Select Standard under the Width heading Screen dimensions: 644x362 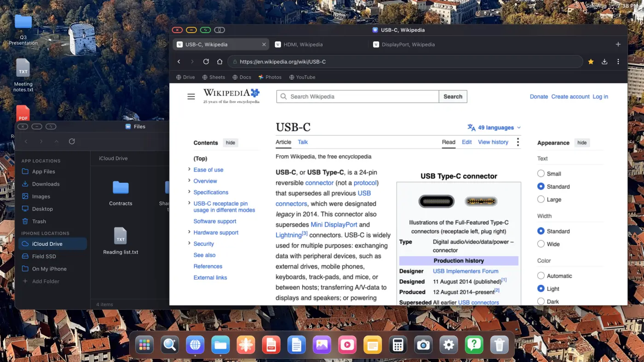click(x=541, y=231)
